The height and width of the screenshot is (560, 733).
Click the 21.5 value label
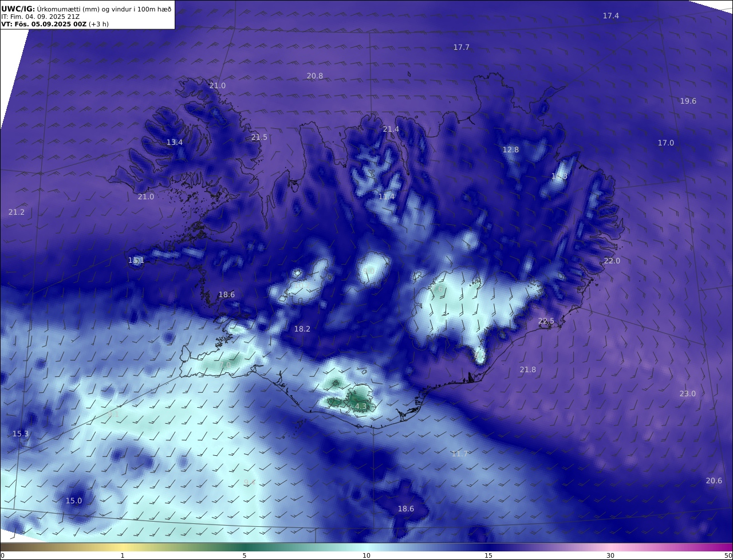pyautogui.click(x=259, y=137)
